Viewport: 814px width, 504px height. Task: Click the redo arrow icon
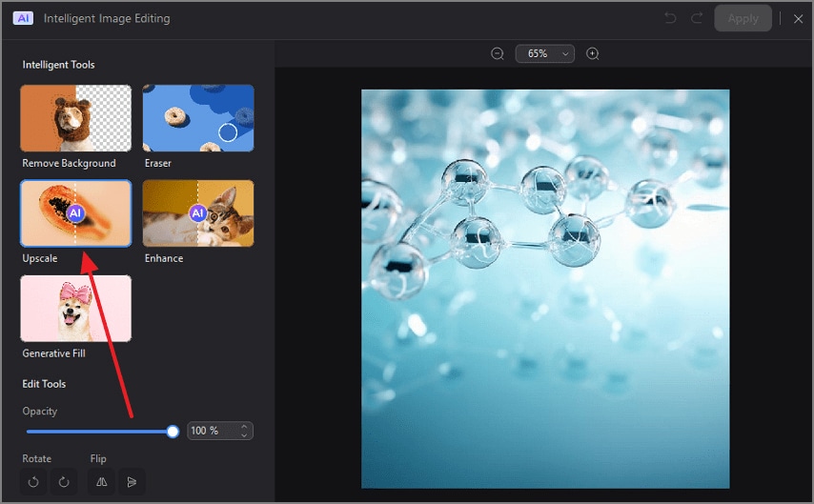click(697, 18)
